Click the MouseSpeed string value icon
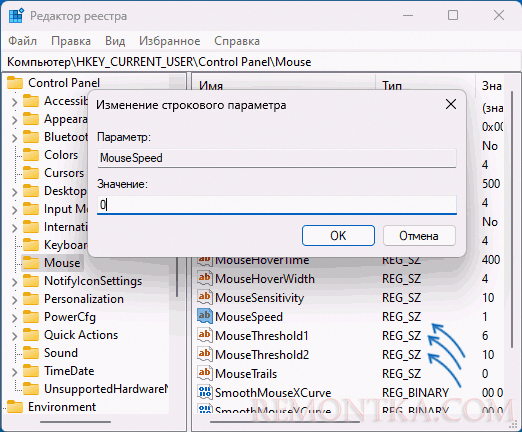This screenshot has width=522, height=432. coord(204,316)
